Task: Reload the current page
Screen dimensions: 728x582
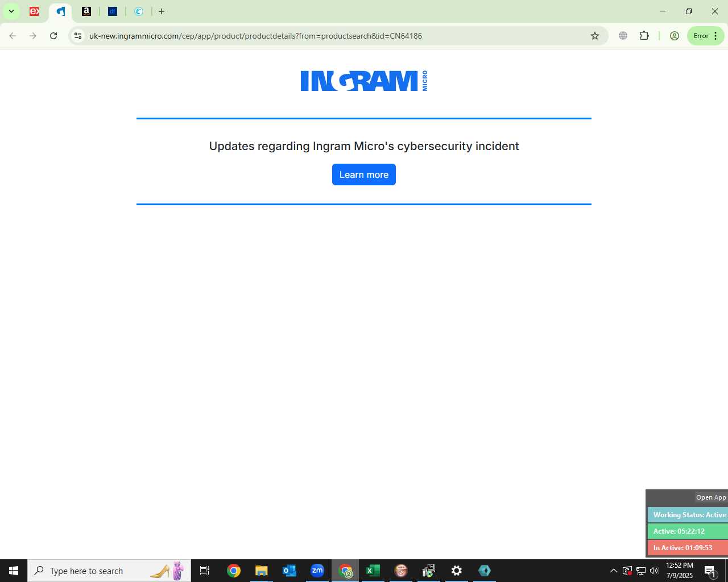Action: point(53,36)
